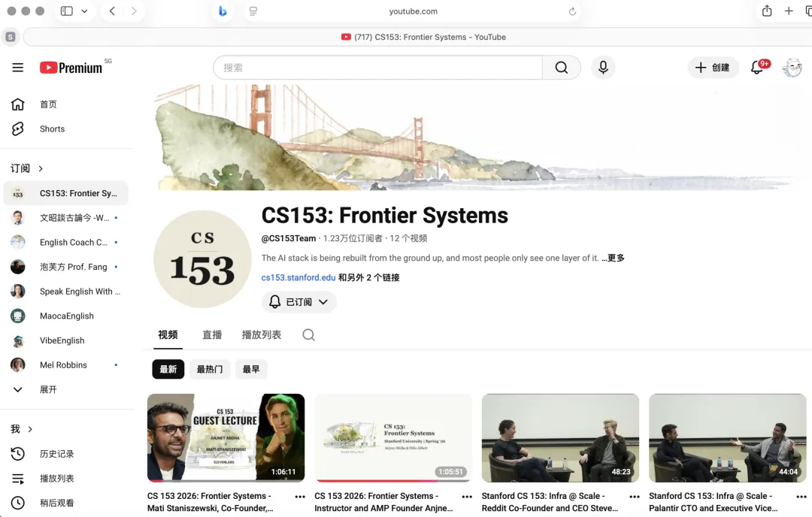Click Safari sidebar toggle icon
The width and height of the screenshot is (812, 517).
pos(67,11)
